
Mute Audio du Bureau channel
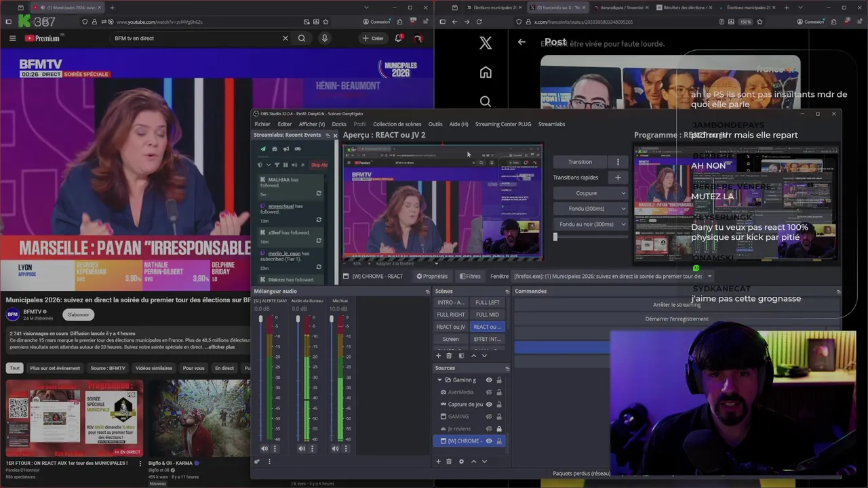302,449
